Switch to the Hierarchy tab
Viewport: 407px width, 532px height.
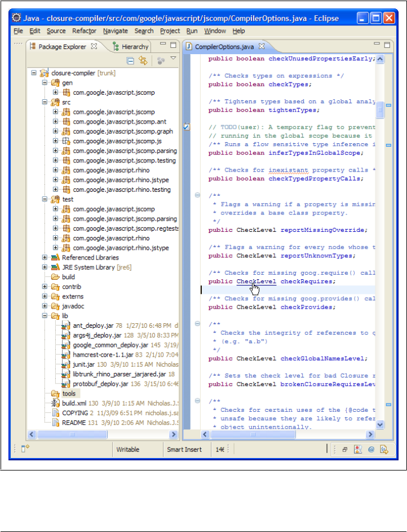coord(131,46)
